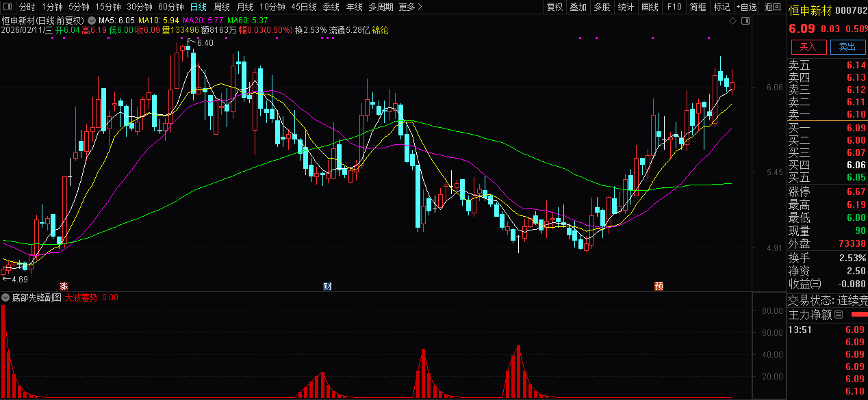Click the 买二 price 6.08 row

point(827,140)
